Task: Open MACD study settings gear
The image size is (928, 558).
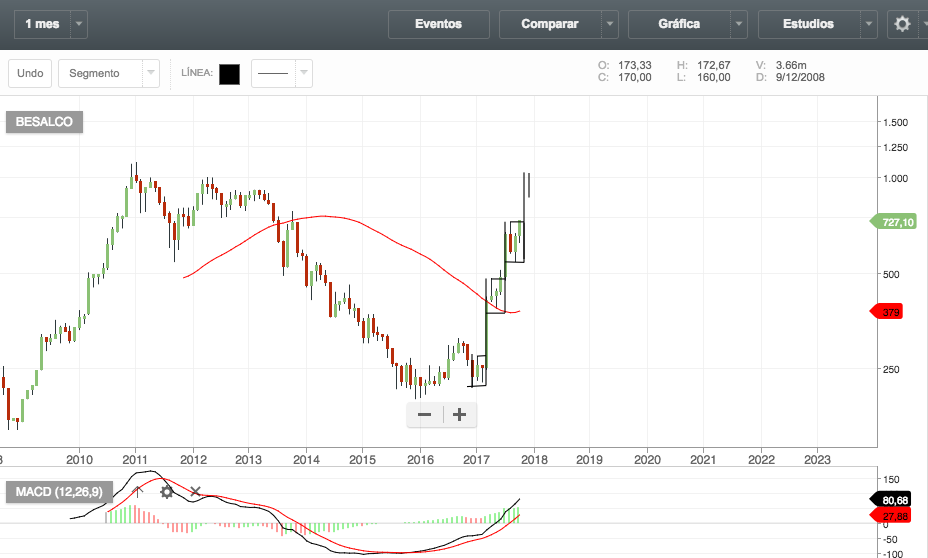Action: pos(166,492)
